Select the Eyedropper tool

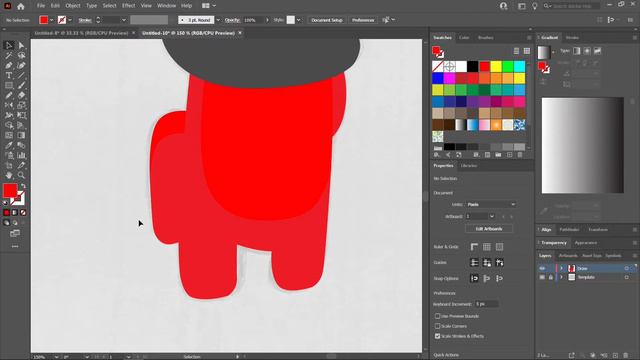(9, 145)
